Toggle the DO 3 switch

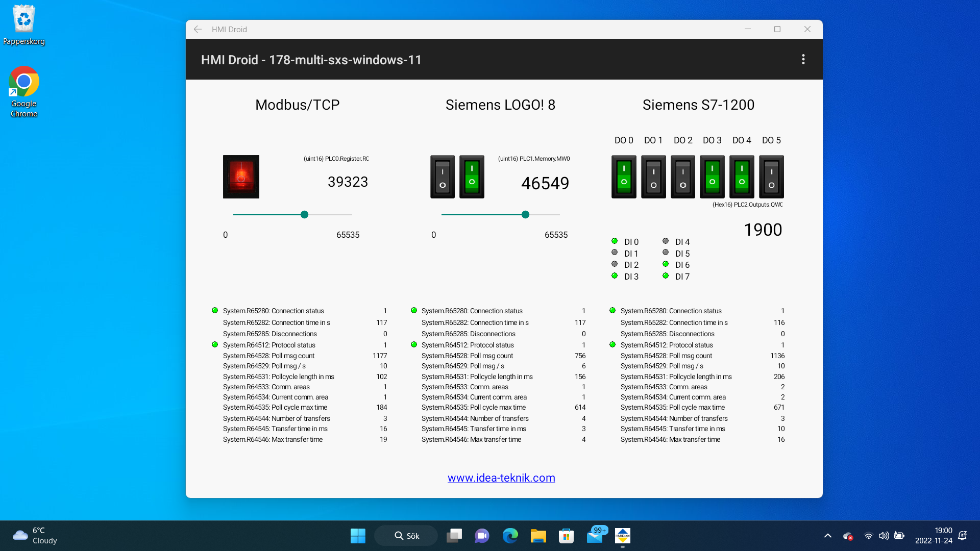pyautogui.click(x=712, y=177)
